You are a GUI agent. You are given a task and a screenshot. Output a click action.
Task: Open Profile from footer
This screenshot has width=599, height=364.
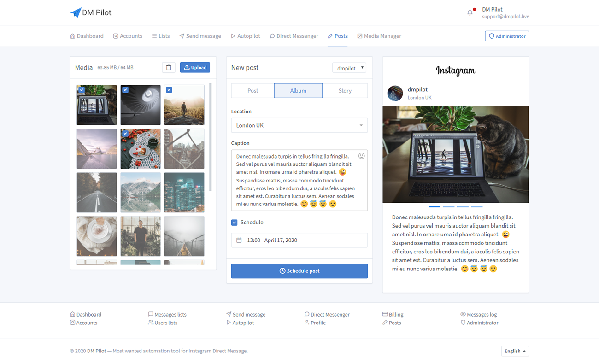pos(315,323)
